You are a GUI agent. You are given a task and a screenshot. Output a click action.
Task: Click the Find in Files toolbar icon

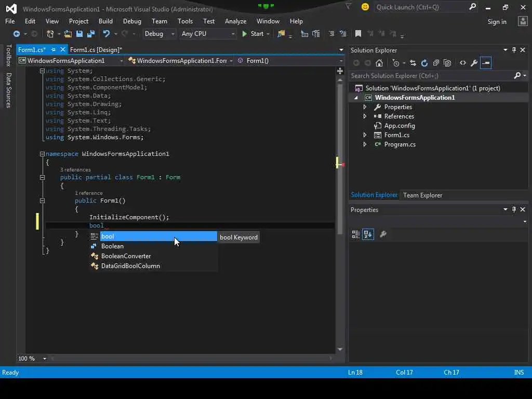pos(281,34)
